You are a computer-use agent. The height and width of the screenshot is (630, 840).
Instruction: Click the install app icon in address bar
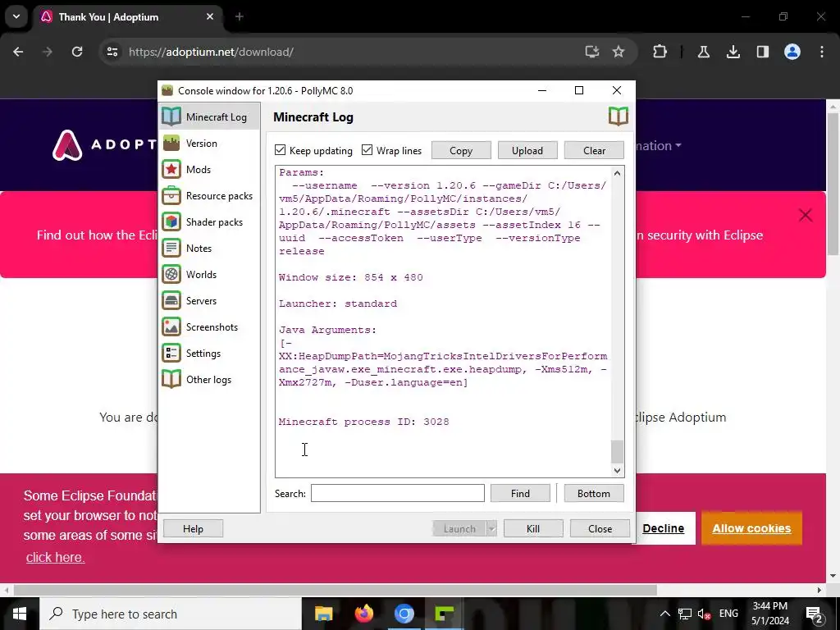click(x=592, y=52)
